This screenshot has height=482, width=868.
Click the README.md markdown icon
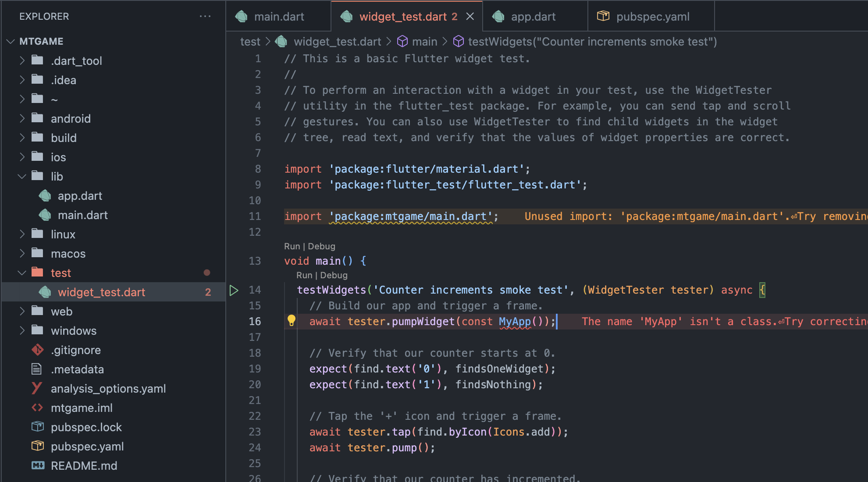tap(38, 466)
